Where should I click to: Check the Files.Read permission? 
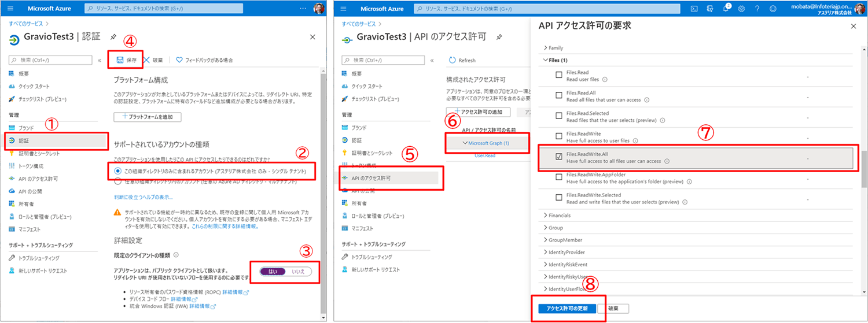(559, 75)
